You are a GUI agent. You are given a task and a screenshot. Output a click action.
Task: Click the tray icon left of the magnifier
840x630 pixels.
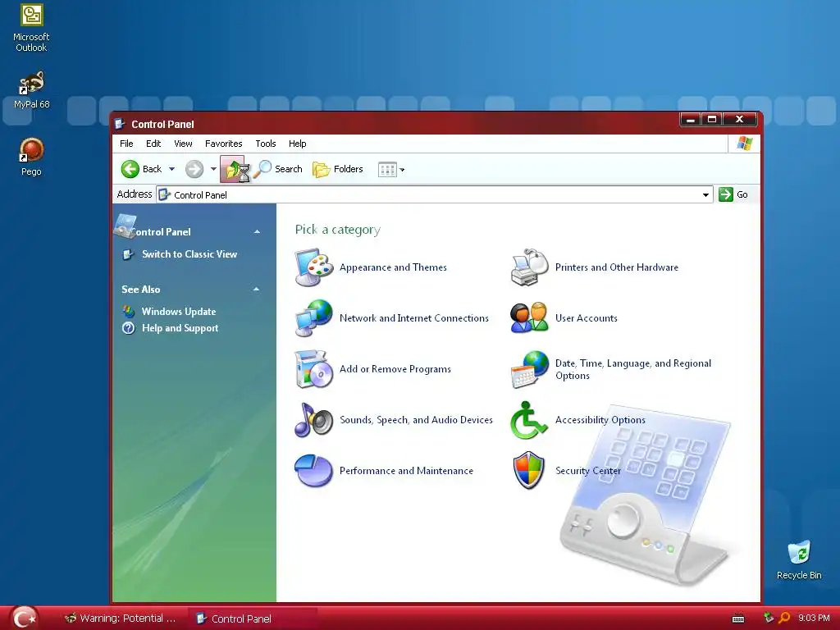(x=769, y=618)
